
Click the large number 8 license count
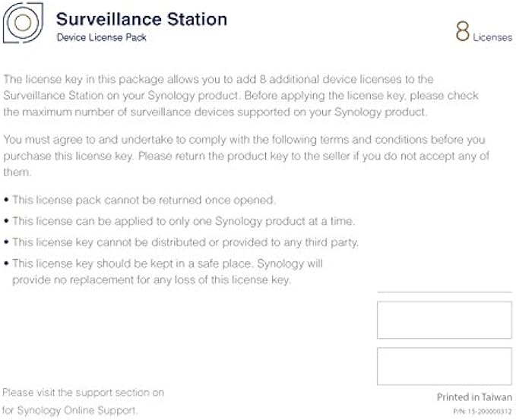pos(462,31)
